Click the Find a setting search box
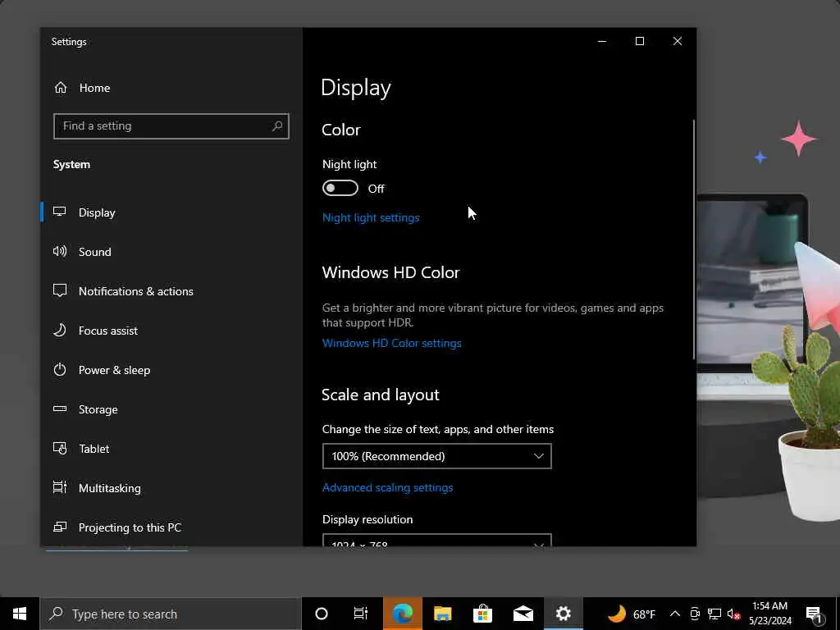Image resolution: width=840 pixels, height=630 pixels. pyautogui.click(x=171, y=126)
